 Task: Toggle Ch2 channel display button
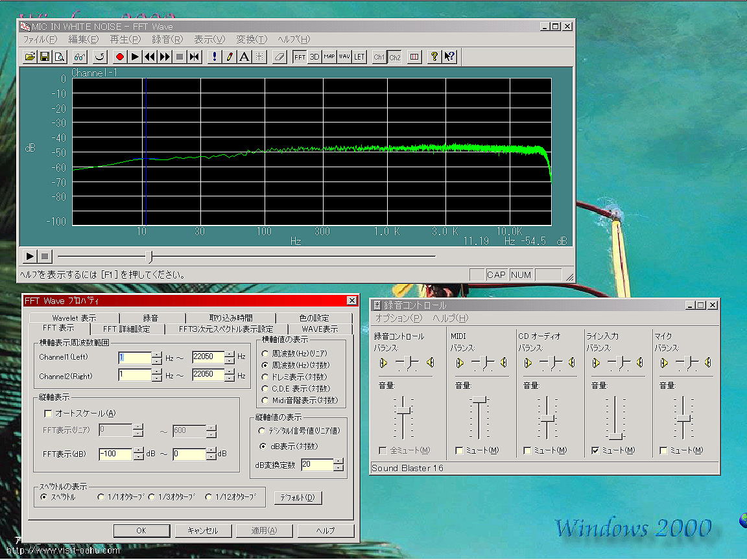(x=394, y=57)
